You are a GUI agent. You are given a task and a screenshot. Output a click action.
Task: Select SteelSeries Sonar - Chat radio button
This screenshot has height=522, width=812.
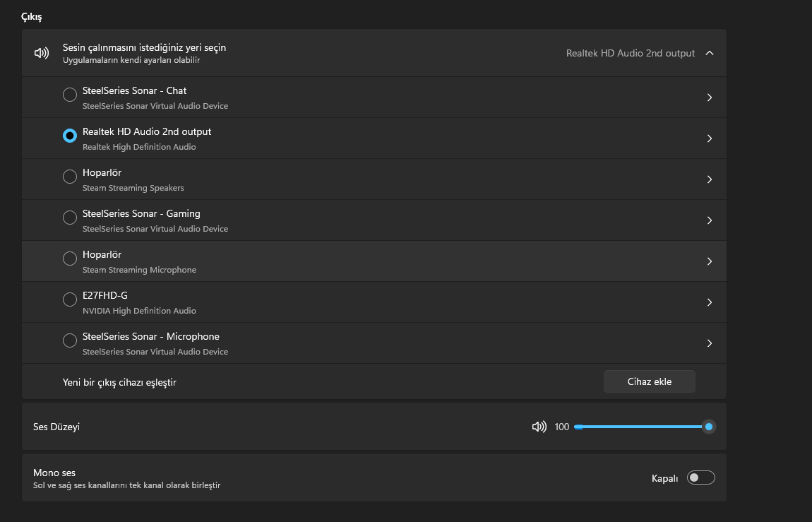(70, 94)
